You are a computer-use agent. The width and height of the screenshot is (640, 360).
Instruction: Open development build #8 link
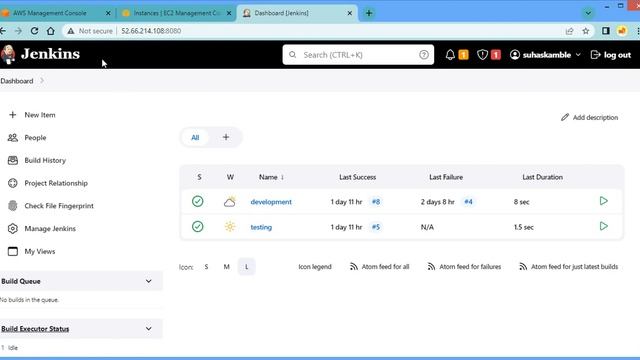point(376,202)
